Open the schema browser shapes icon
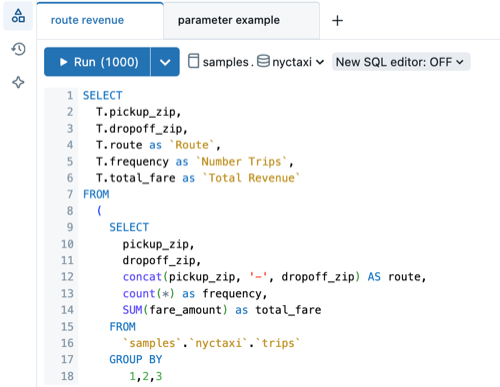This screenshot has height=387, width=500. [x=18, y=16]
